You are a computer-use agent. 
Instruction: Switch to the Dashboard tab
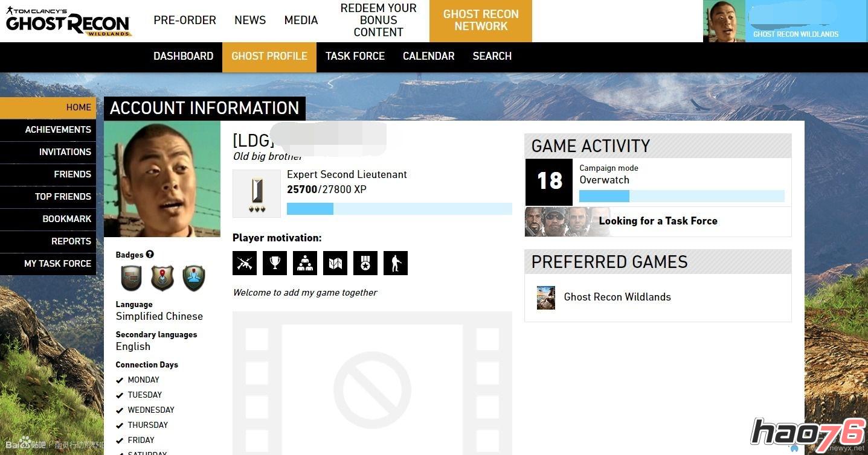tap(183, 56)
